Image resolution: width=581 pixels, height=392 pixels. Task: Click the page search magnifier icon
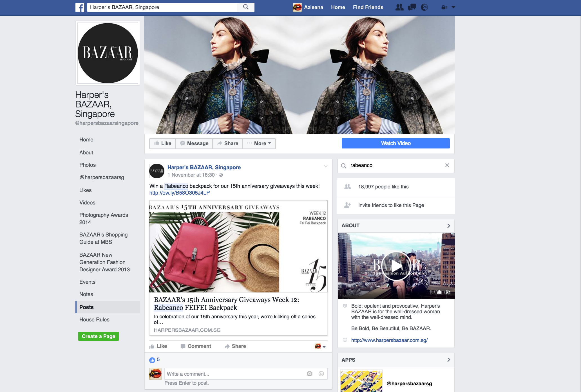[344, 166]
